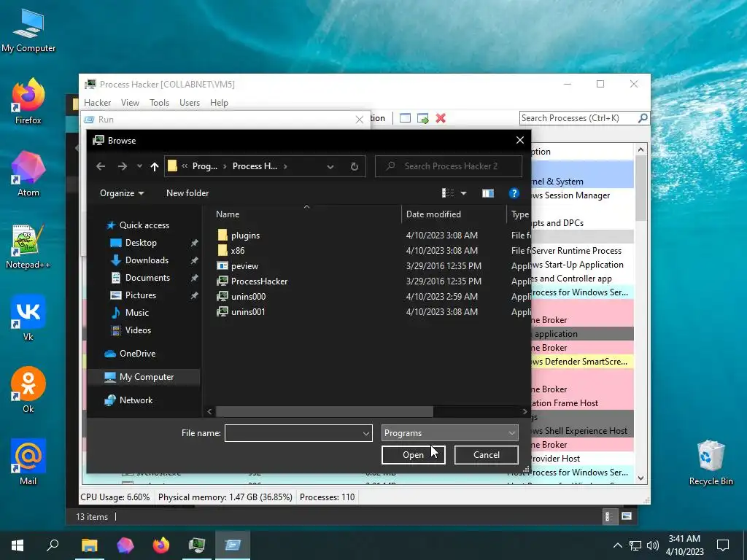The image size is (747, 560).
Task: Click the find window toolbar icon
Action: 405,118
